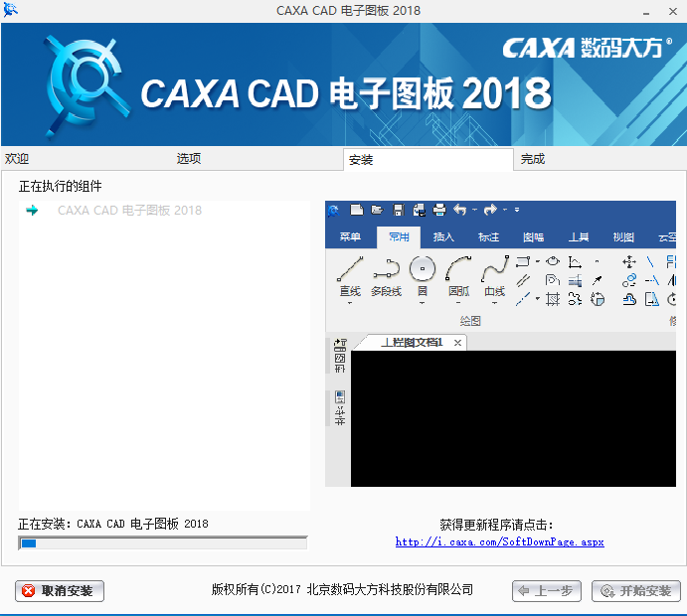The height and width of the screenshot is (616, 687).
Task: Click the 正在执行的组件 heading text
Action: (x=60, y=186)
